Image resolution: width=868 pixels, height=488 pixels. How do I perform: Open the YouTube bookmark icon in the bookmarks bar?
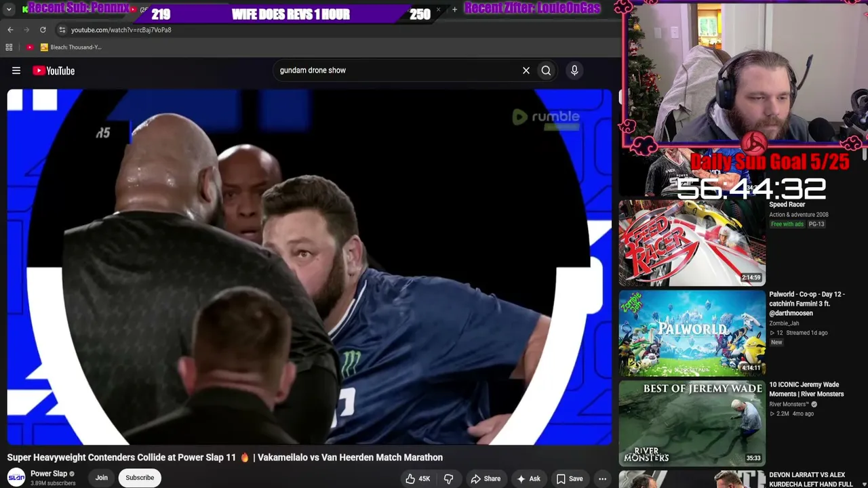pyautogui.click(x=30, y=47)
